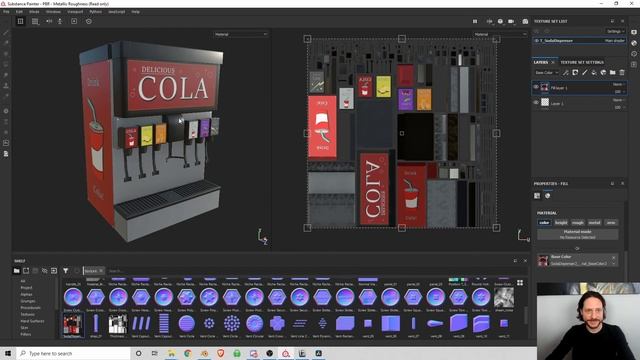The height and width of the screenshot is (360, 640).
Task: Toggle the color channel button
Action: pos(544,222)
